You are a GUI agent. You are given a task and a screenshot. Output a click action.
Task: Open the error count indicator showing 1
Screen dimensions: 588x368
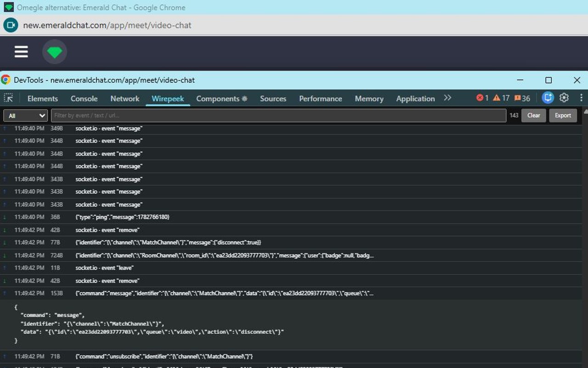pyautogui.click(x=482, y=98)
